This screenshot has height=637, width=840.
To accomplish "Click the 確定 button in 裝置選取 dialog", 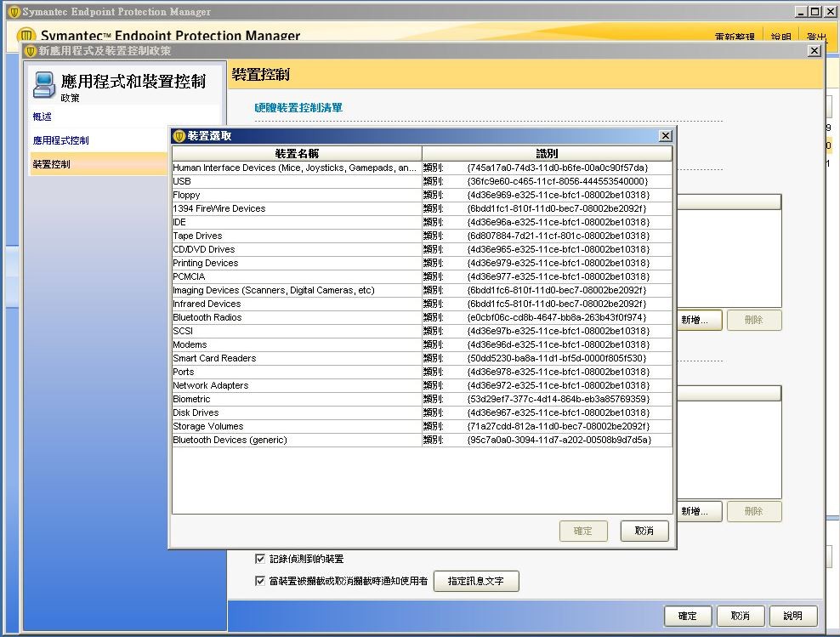I will tap(583, 531).
